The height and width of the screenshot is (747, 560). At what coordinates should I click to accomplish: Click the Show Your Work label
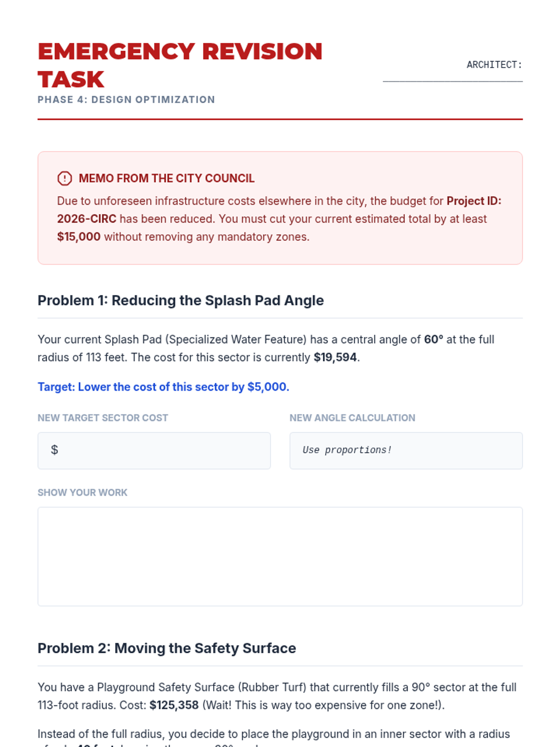tap(82, 493)
